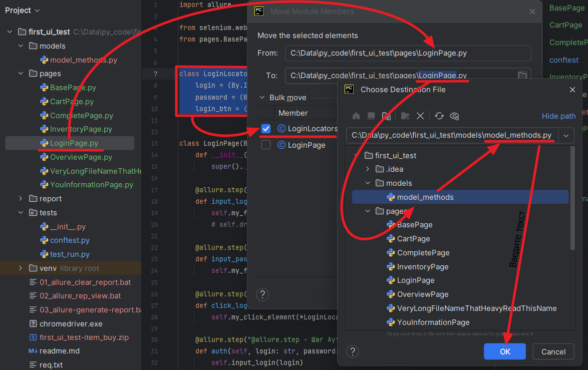Open conftest.py in the Project tree
The image size is (588, 370).
coord(70,240)
